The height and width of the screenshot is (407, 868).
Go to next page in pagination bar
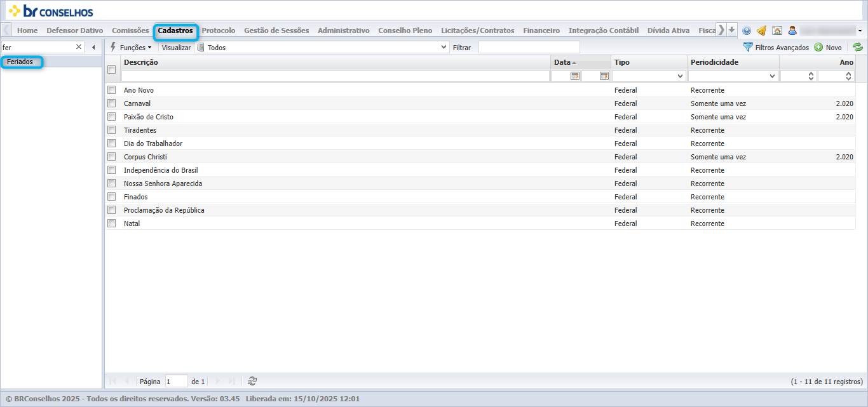click(x=218, y=381)
